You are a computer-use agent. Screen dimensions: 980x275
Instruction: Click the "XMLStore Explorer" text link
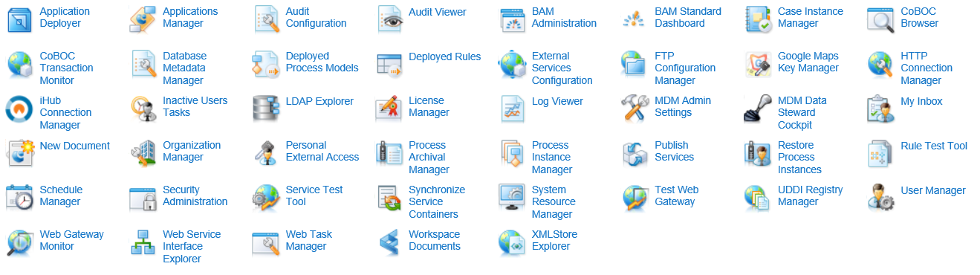pos(554,240)
